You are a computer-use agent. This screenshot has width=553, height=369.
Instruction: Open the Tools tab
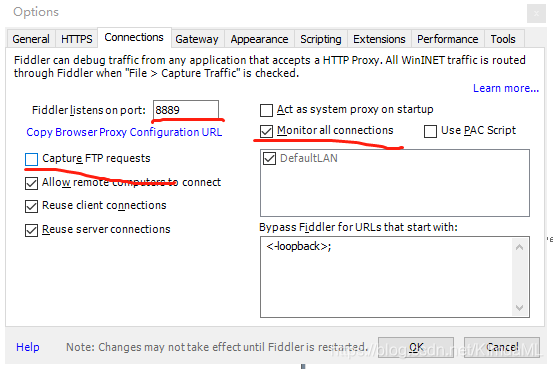(x=503, y=39)
